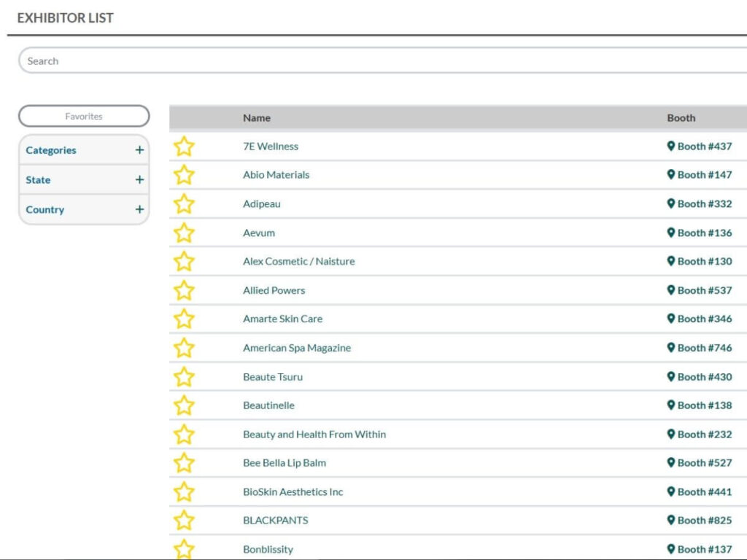Click the map pin icon for Booth #332
Image resolution: width=747 pixels, height=560 pixels.
coord(671,204)
